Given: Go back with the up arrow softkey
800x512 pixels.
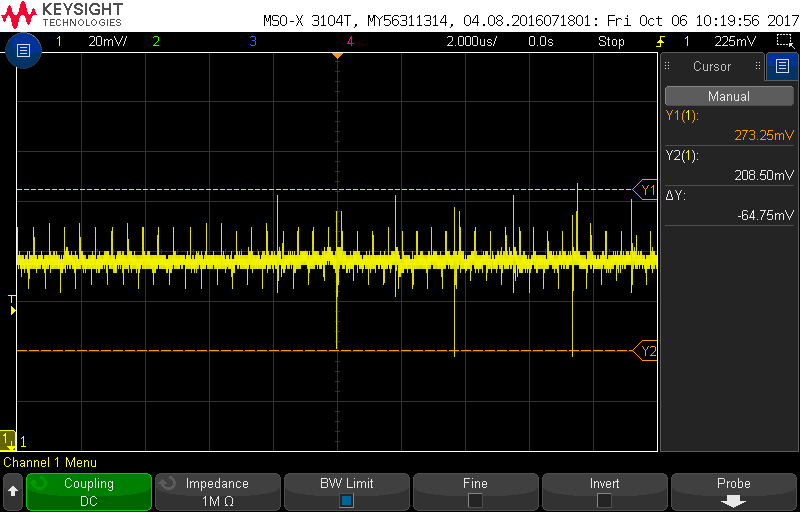Looking at the screenshot, I should [13, 492].
